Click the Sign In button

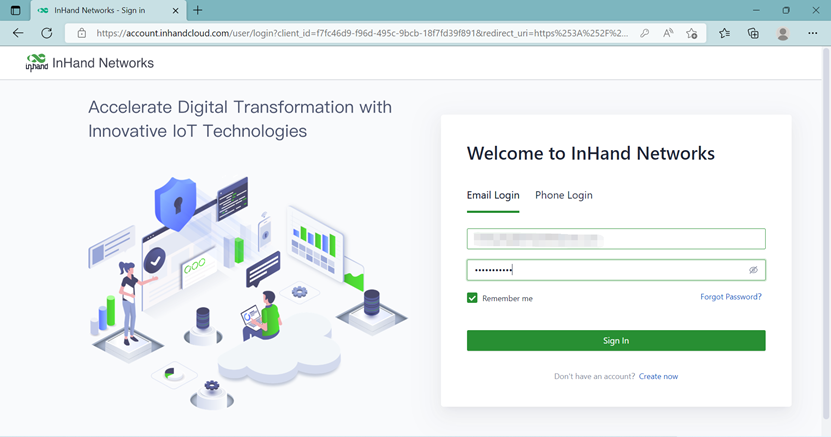tap(616, 341)
